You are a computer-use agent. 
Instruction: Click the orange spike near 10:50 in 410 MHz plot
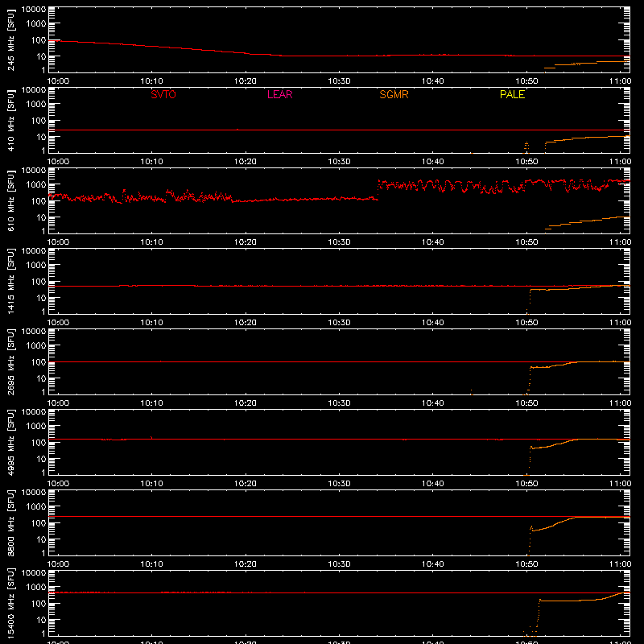[x=526, y=147]
